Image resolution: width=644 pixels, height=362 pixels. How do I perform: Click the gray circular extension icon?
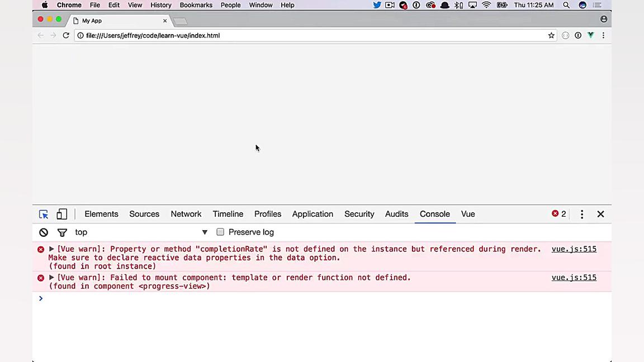coord(566,36)
